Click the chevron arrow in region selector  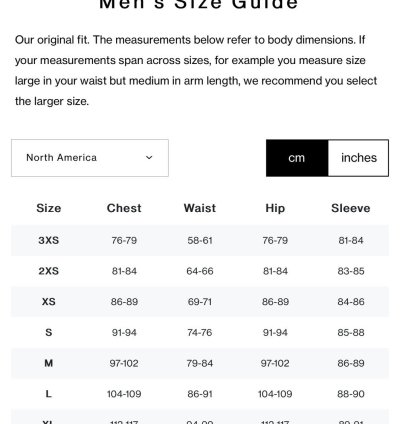149,158
